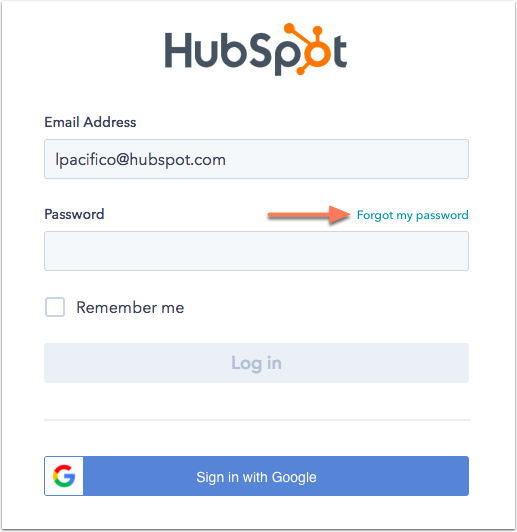This screenshot has height=532, width=517.
Task: Click the Log in button
Action: [256, 363]
